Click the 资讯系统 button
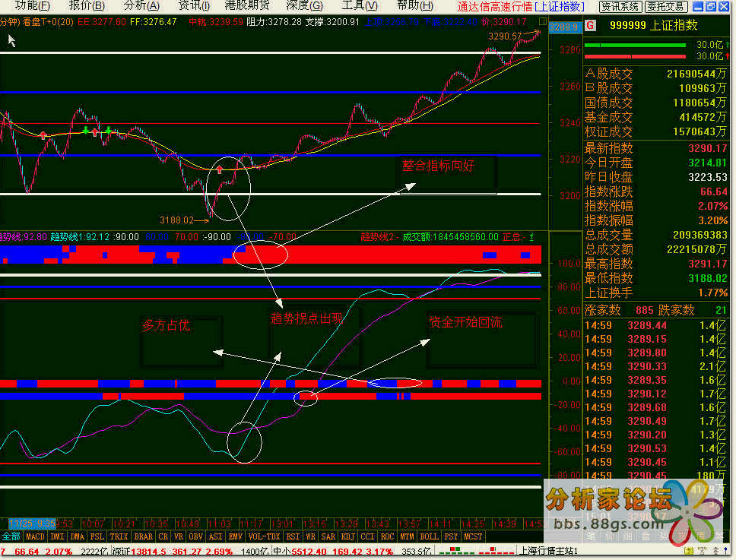Viewport: 736px width, 560px height. (x=620, y=7)
